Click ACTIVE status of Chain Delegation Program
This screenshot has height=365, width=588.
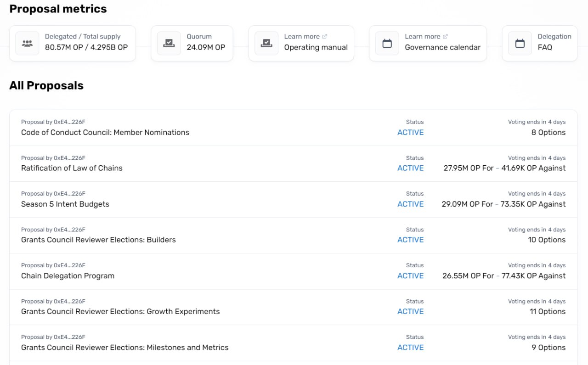410,275
